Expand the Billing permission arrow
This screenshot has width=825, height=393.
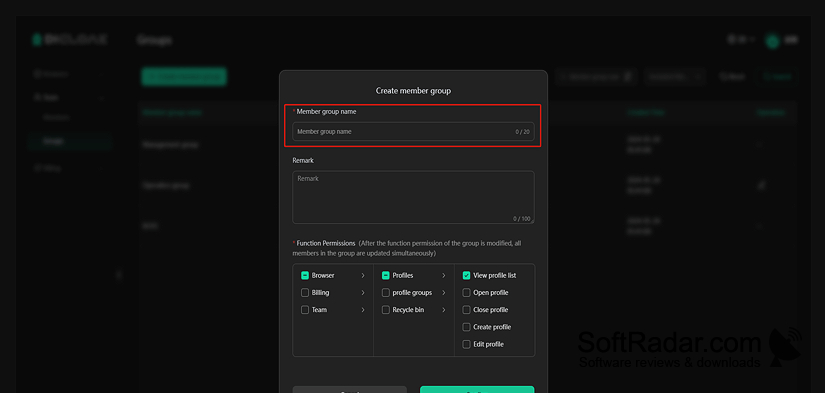363,293
